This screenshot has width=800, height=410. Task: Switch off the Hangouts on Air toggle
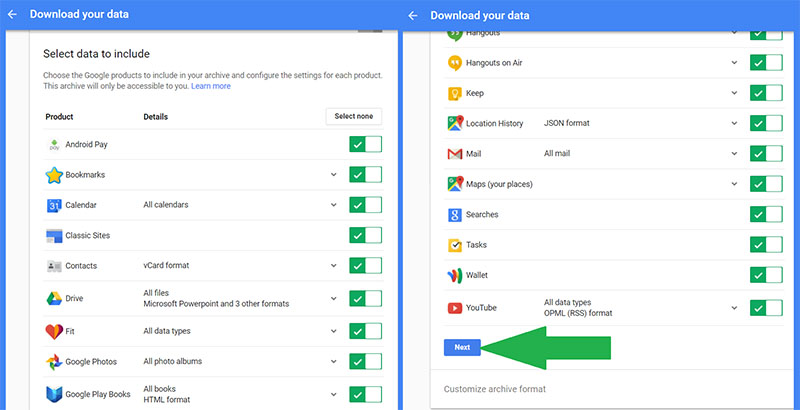766,63
